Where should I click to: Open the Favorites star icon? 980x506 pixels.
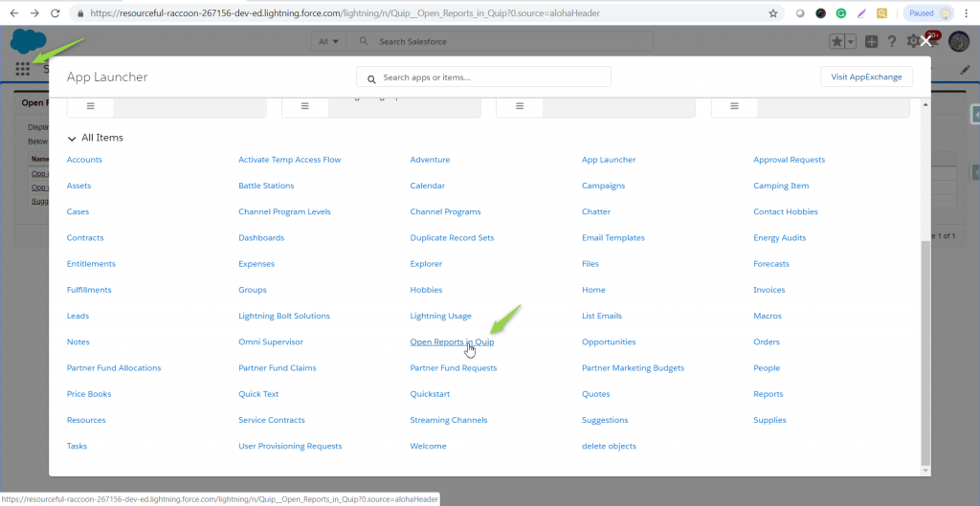(836, 42)
